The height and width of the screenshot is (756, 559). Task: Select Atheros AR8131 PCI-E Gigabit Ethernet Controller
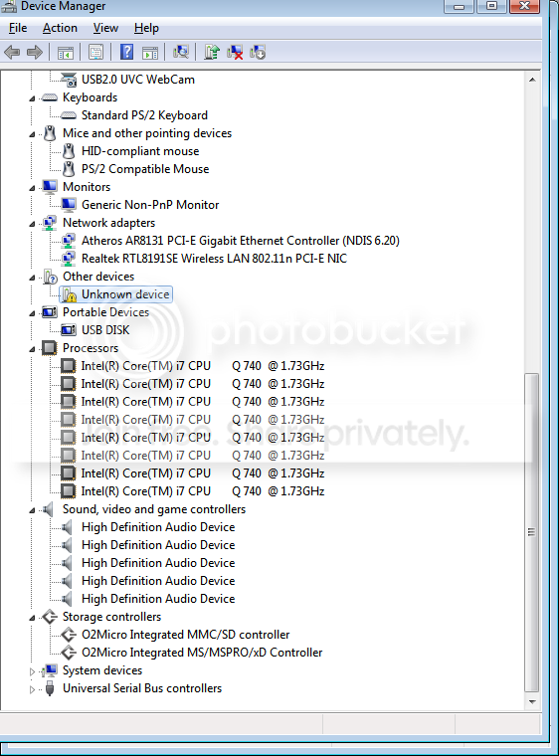tap(240, 241)
